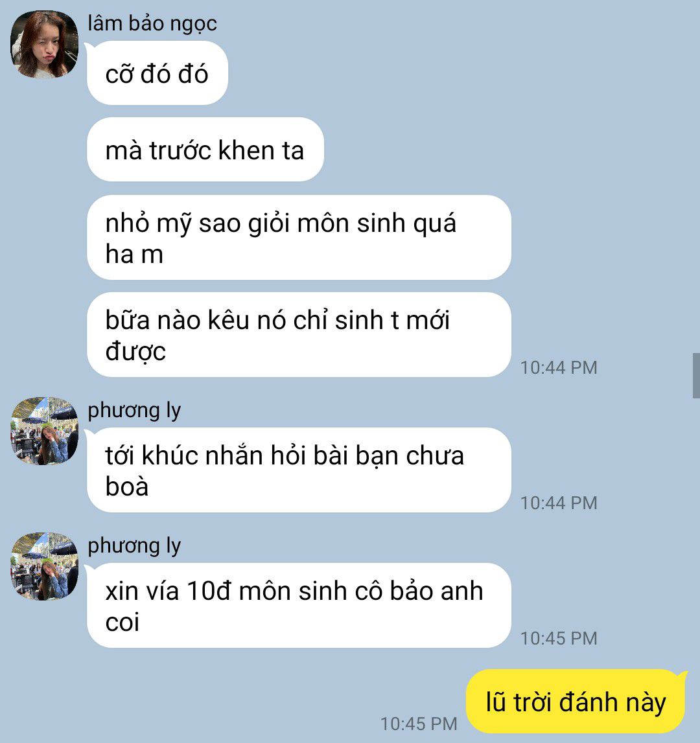This screenshot has height=743, width=700.
Task: Open lâm bảo ngọc's profile avatar
Action: [45, 44]
